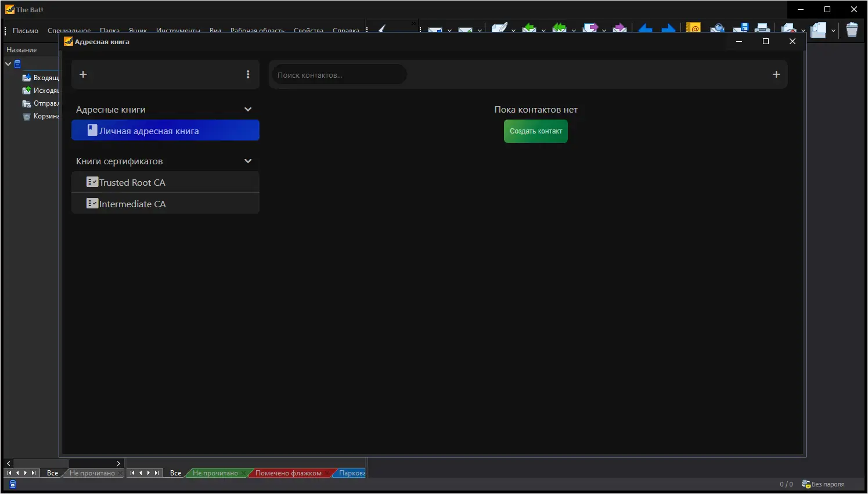The height and width of the screenshot is (494, 868).
Task: Switch to the gray Не прочитано folder tab
Action: tap(92, 474)
